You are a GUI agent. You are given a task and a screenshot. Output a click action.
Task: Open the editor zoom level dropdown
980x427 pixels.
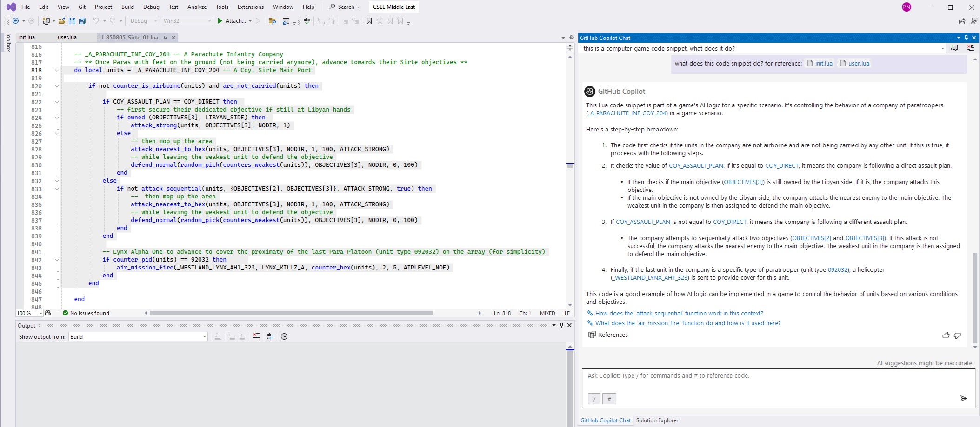point(41,313)
